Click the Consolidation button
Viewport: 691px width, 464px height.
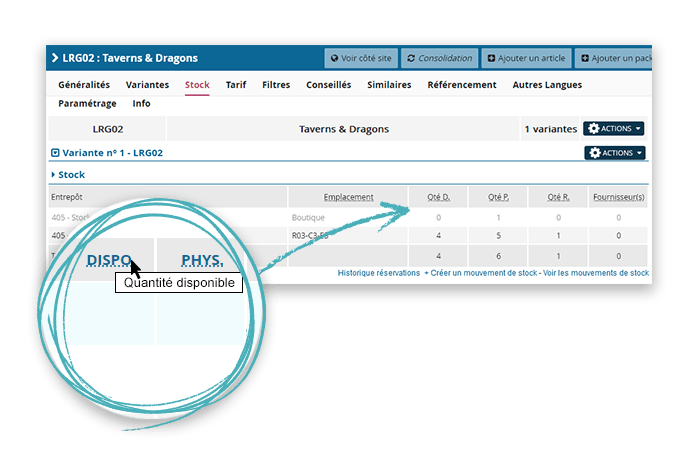(x=439, y=58)
